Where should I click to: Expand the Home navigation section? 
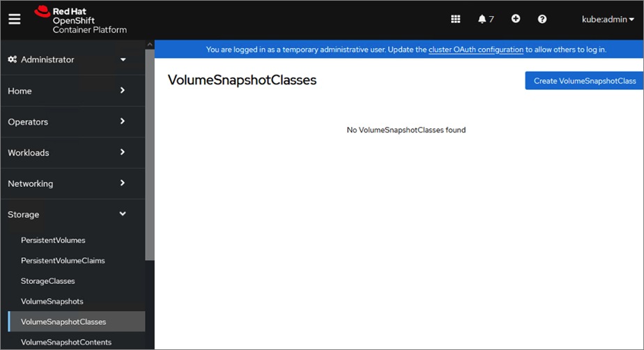72,91
